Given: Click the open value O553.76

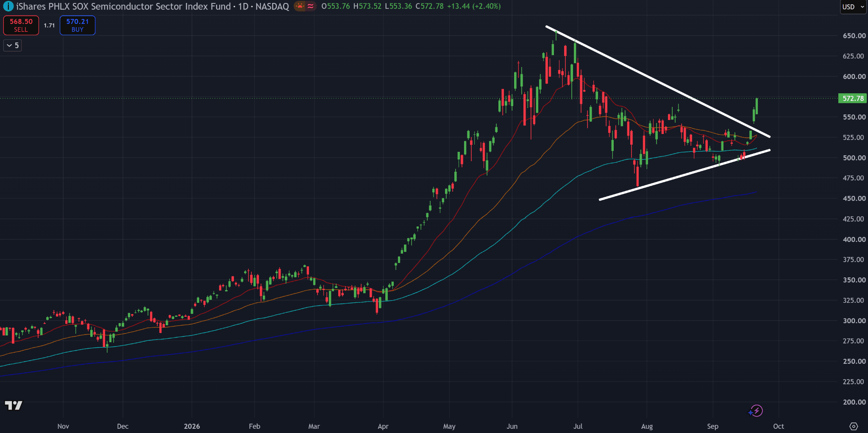Looking at the screenshot, I should pos(336,6).
